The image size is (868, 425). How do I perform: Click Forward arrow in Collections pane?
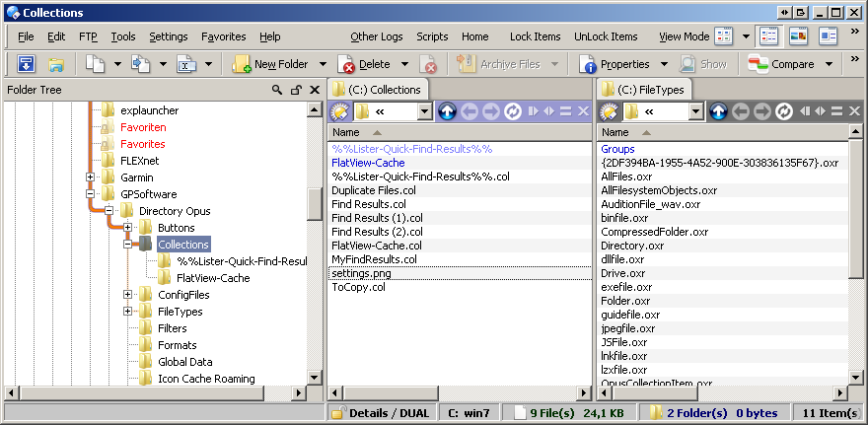pos(490,111)
